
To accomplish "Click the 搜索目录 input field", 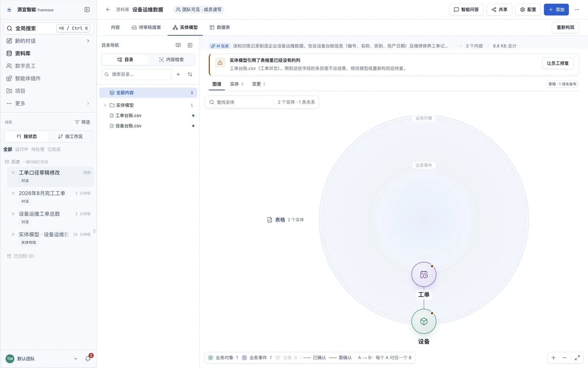I will pyautogui.click(x=136, y=74).
